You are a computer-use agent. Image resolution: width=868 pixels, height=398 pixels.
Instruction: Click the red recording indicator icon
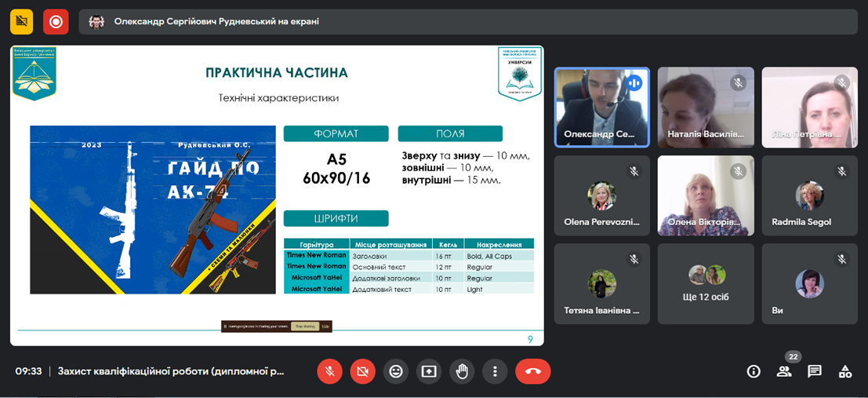pos(56,22)
